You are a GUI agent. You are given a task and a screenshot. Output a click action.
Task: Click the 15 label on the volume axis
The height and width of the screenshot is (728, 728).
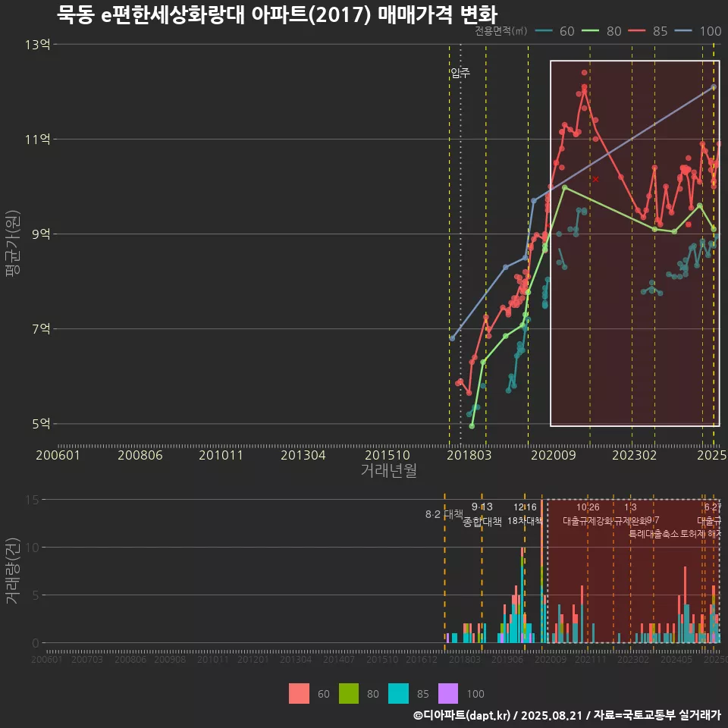pos(32,500)
